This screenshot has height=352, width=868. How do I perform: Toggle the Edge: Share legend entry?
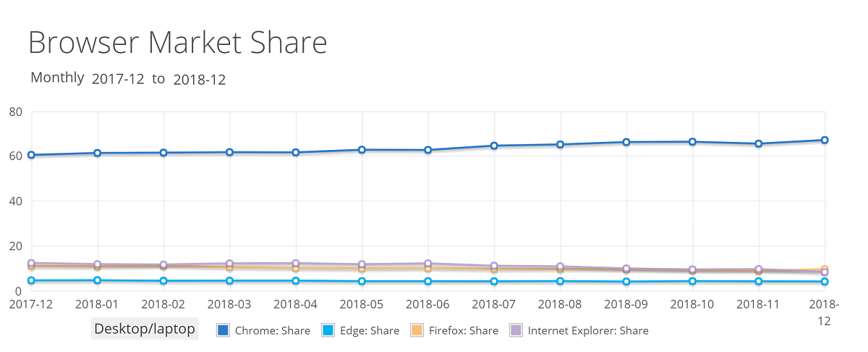[370, 330]
